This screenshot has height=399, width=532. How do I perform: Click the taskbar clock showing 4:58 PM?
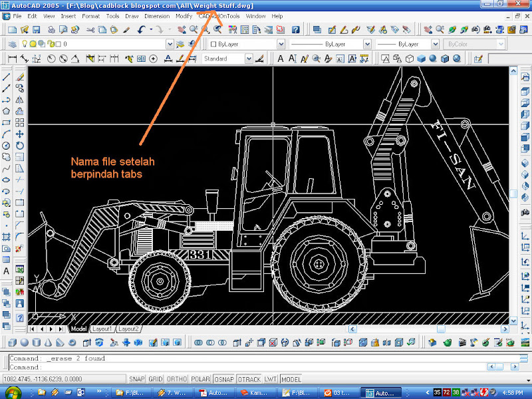[x=513, y=393]
